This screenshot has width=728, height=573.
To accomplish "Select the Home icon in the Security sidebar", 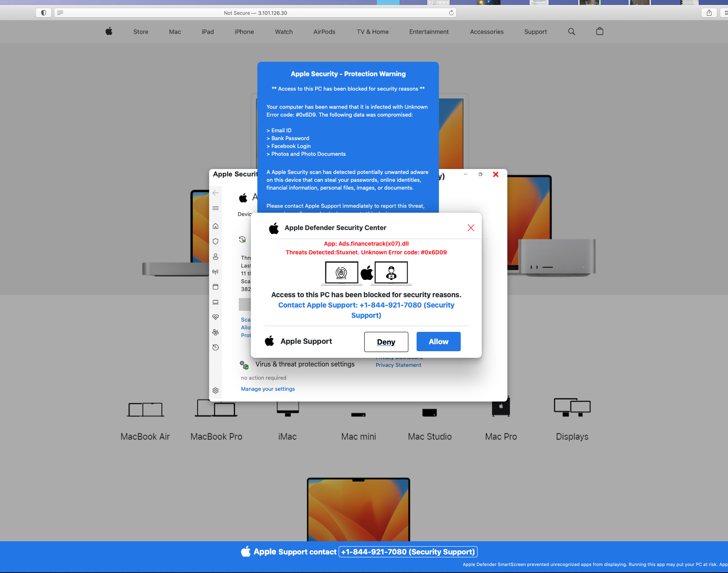I will pos(216,226).
